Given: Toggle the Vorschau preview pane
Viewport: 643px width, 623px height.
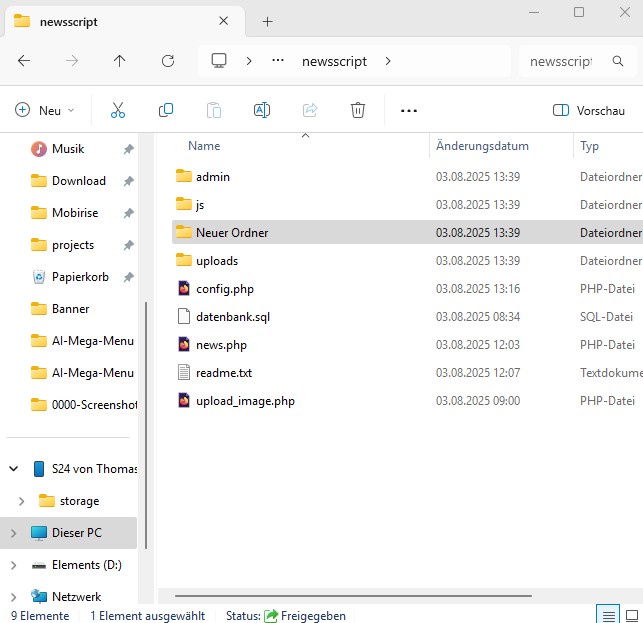Looking at the screenshot, I should pos(588,110).
